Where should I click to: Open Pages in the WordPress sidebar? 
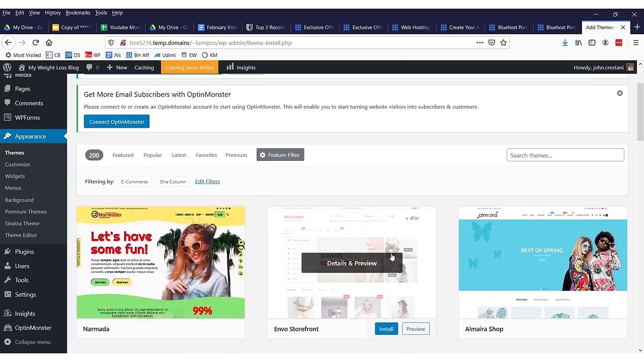(23, 88)
